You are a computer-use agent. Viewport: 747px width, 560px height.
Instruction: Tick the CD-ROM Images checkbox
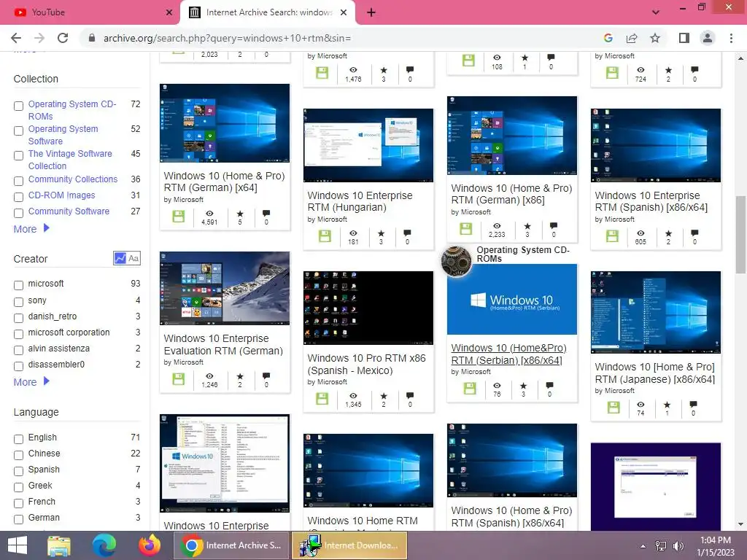(18, 197)
